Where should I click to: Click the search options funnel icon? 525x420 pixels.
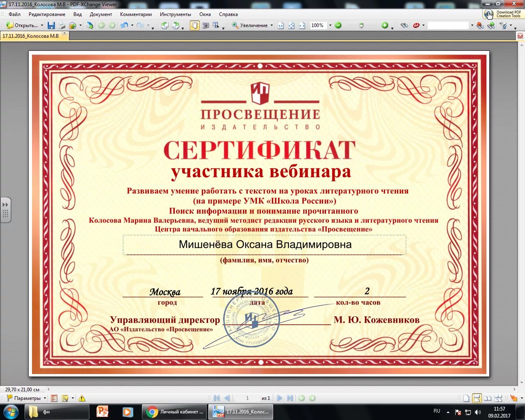pyautogui.click(x=503, y=25)
